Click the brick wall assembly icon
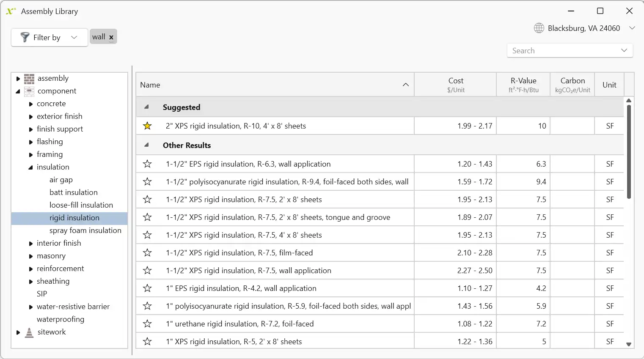 click(x=29, y=79)
